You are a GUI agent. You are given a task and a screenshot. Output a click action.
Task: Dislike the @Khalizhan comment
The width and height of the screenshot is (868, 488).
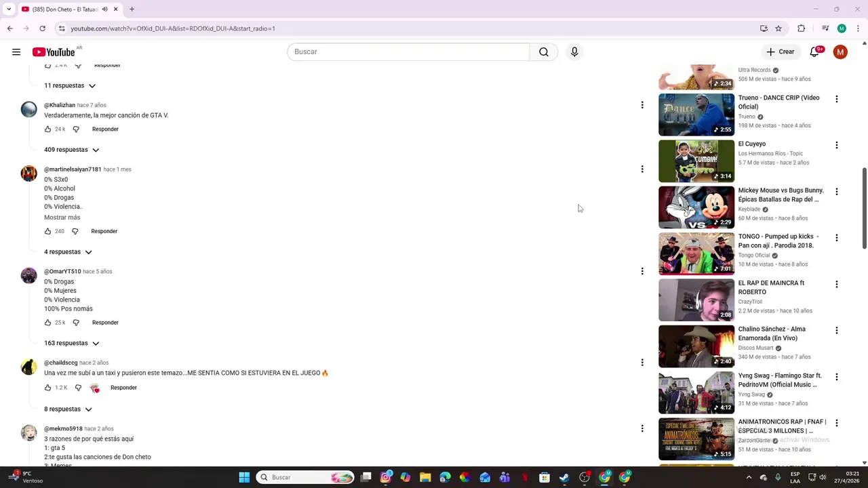pos(76,129)
